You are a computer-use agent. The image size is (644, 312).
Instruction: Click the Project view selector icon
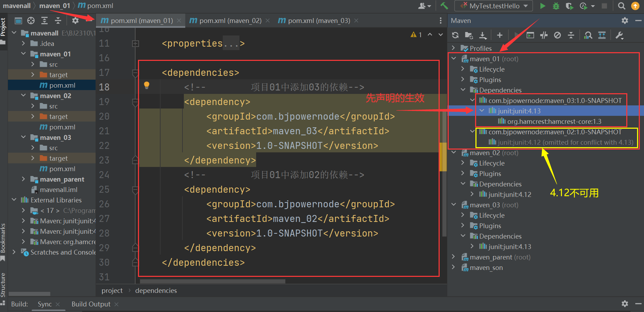pos(18,21)
